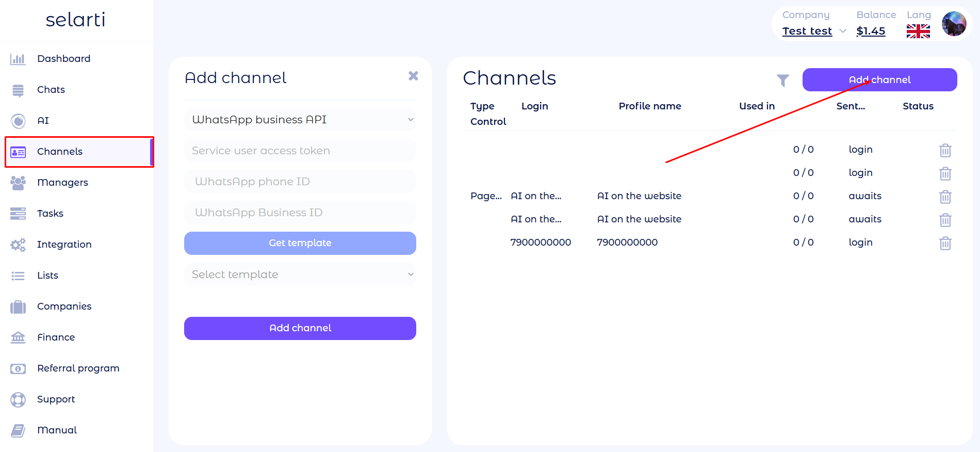Viewport: 980px width, 452px height.
Task: Open the Chats menu item
Action: point(51,90)
